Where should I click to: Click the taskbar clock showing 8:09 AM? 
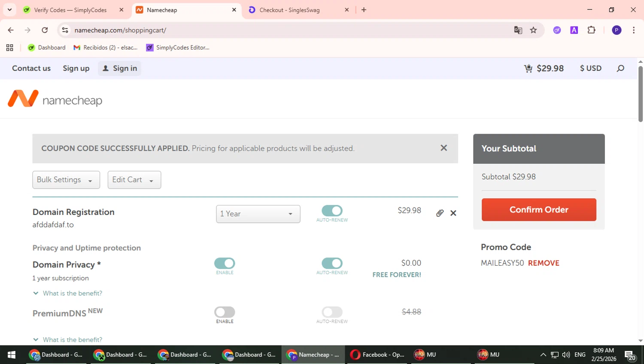(x=604, y=355)
